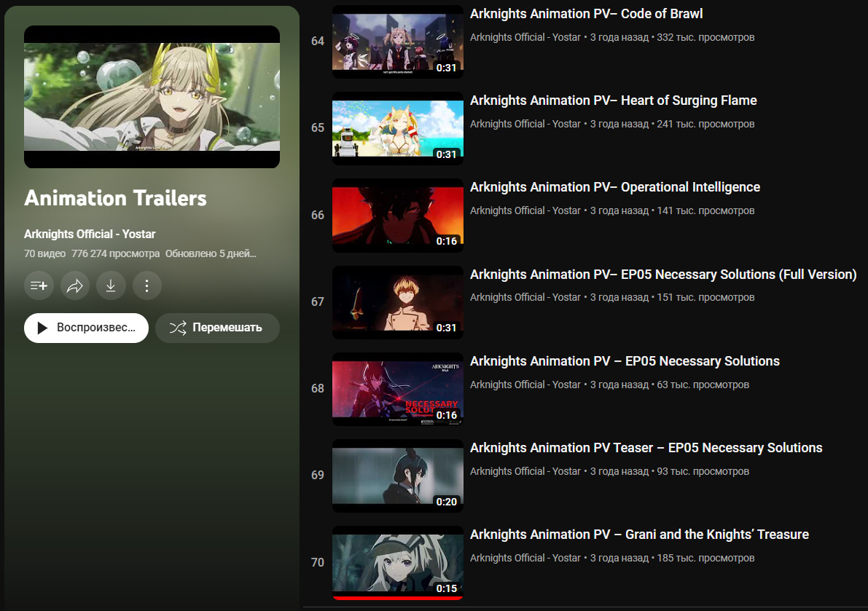This screenshot has width=868, height=611.
Task: Shuffle playlist with Перемешать button
Action: (x=217, y=328)
